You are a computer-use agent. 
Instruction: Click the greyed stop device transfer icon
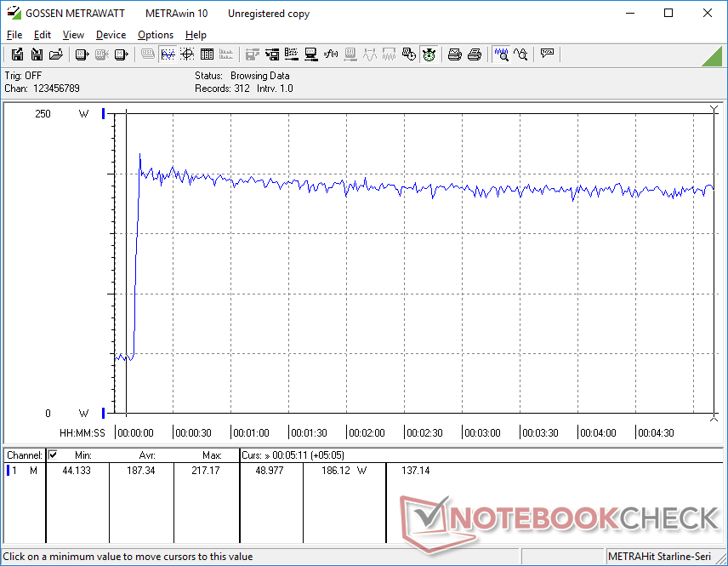coord(102,54)
